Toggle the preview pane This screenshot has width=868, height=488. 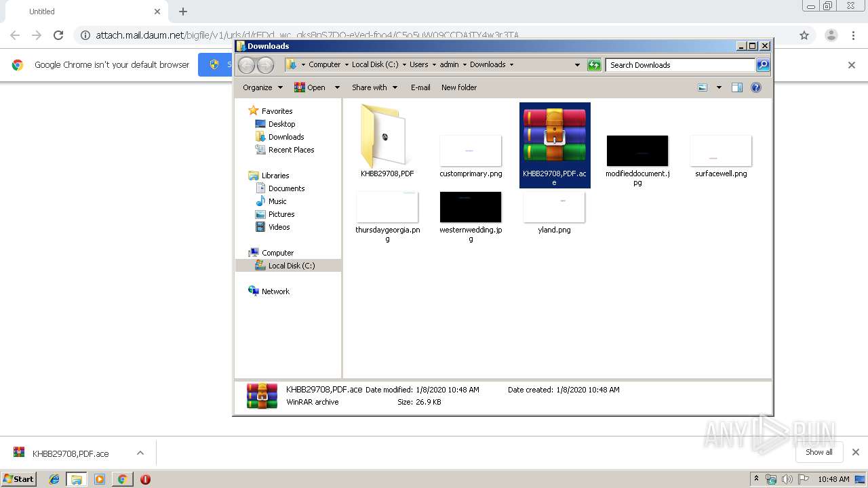click(x=737, y=87)
